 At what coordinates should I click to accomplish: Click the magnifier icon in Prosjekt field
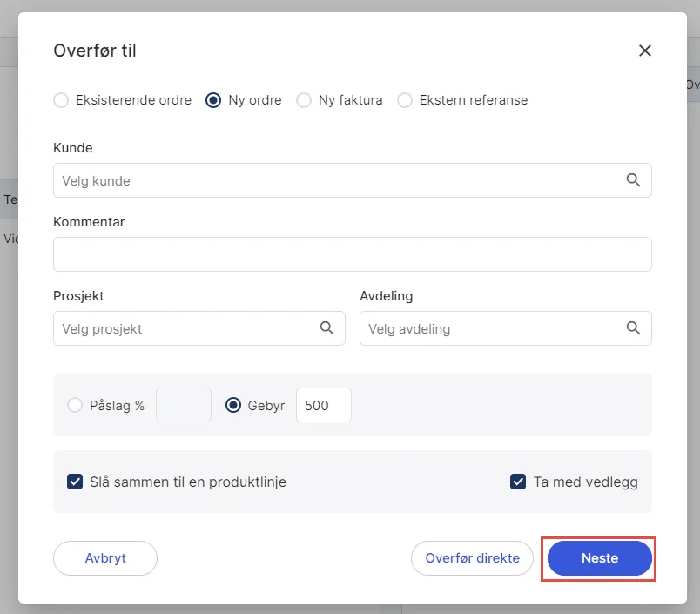[x=326, y=328]
